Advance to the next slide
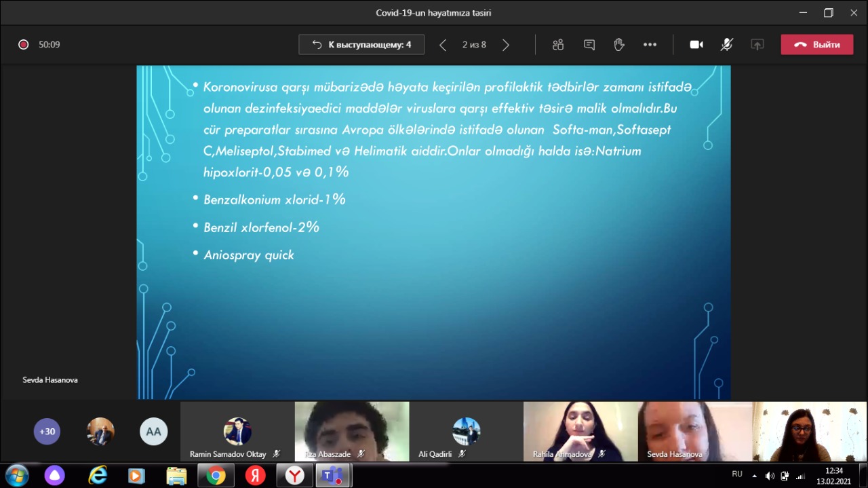This screenshot has height=488, width=868. click(x=506, y=45)
